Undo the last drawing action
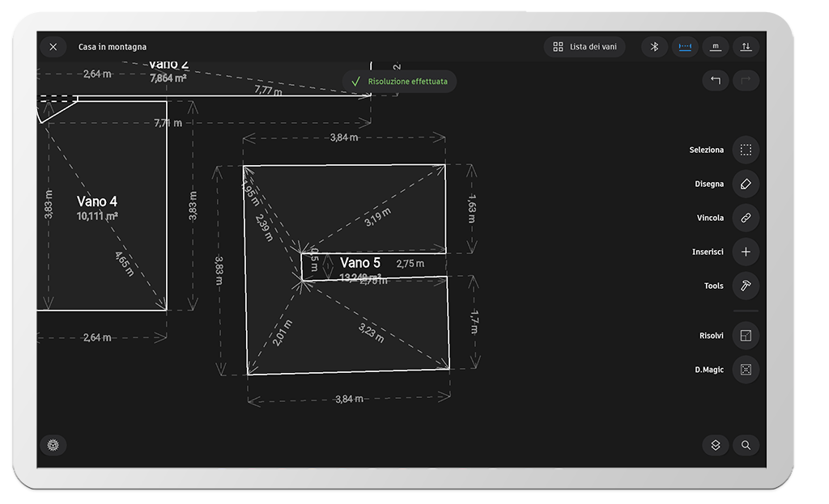 pos(715,81)
